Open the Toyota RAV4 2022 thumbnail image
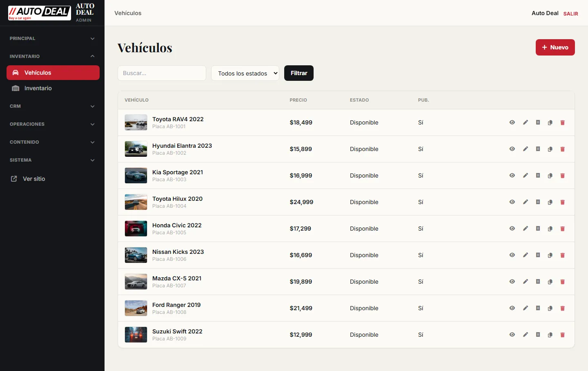Screen dimensions: 588x371 pos(136,122)
